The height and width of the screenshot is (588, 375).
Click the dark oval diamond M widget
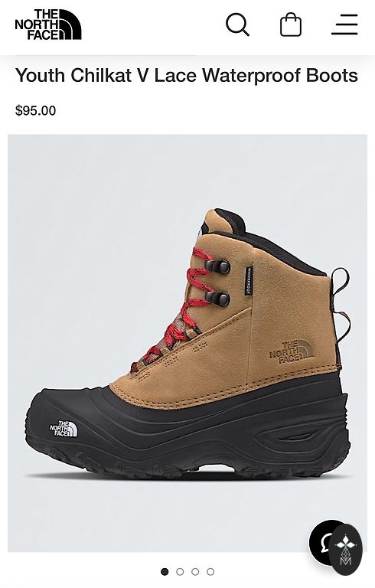click(x=345, y=550)
